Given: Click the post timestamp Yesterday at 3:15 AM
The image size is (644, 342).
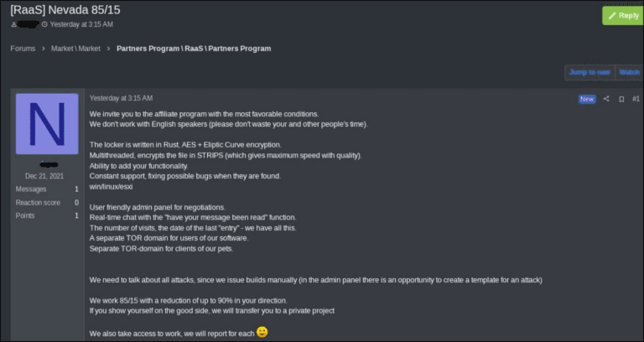Looking at the screenshot, I should (x=121, y=98).
